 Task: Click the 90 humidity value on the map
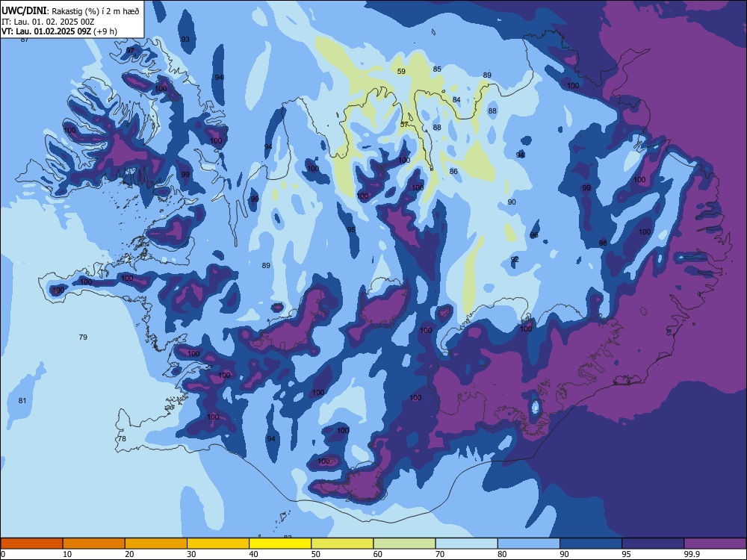pyautogui.click(x=512, y=202)
